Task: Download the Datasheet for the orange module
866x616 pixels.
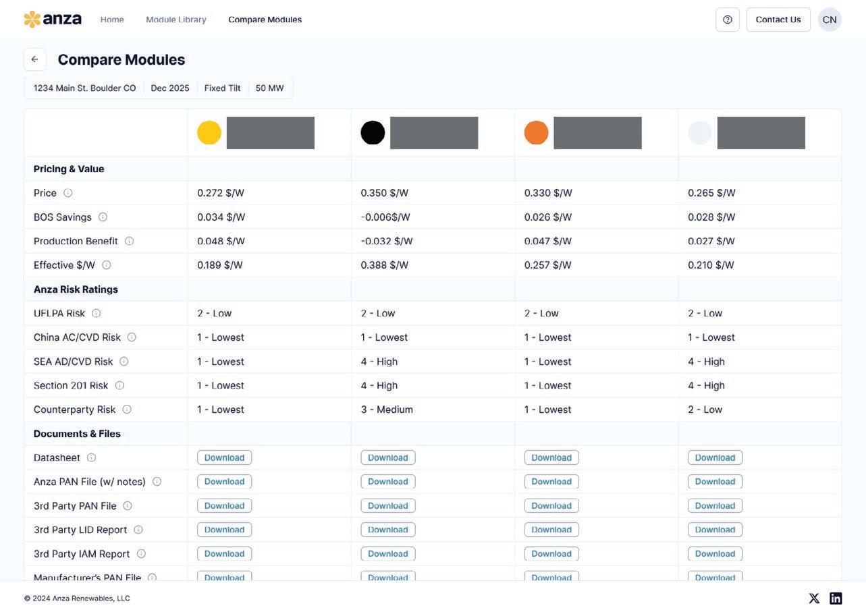Action: pos(551,457)
